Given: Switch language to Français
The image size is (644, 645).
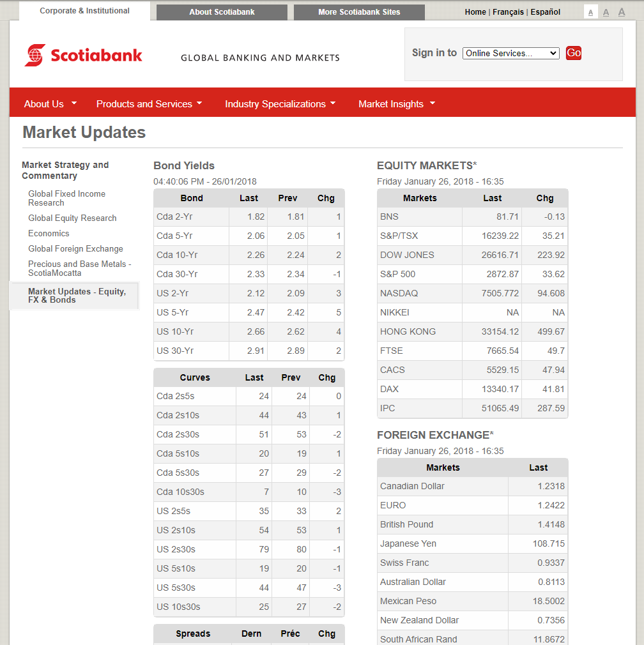Looking at the screenshot, I should click(508, 12).
